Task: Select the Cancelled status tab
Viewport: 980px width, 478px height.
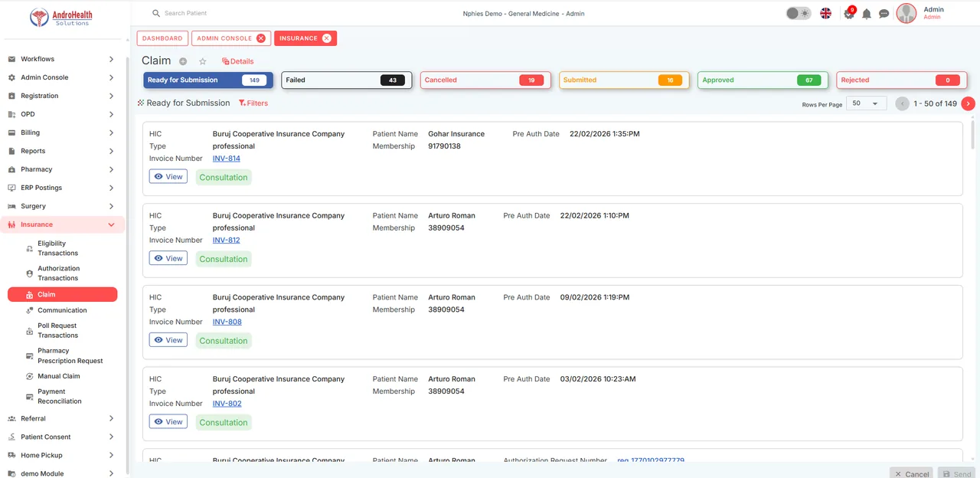Action: click(485, 80)
